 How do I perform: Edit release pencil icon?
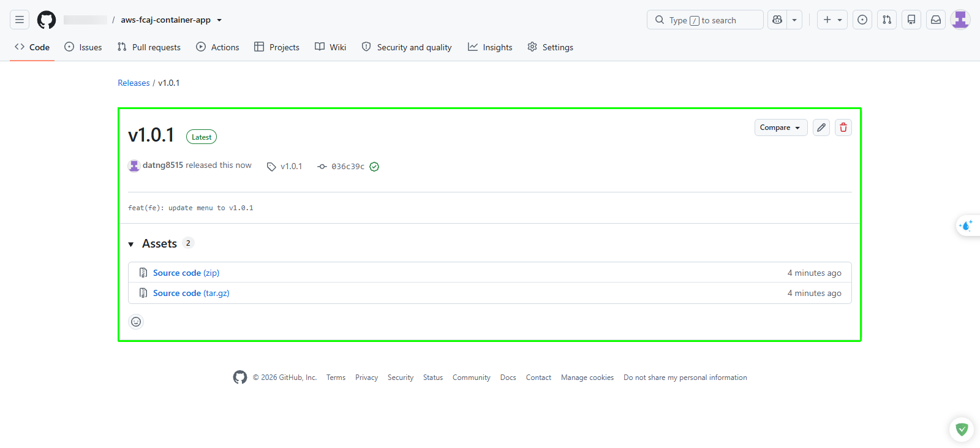[x=821, y=127]
